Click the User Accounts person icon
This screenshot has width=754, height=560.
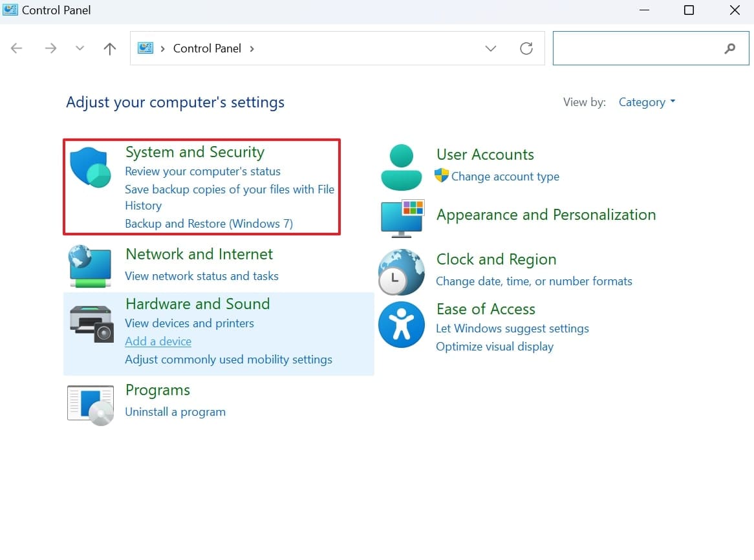[402, 167]
